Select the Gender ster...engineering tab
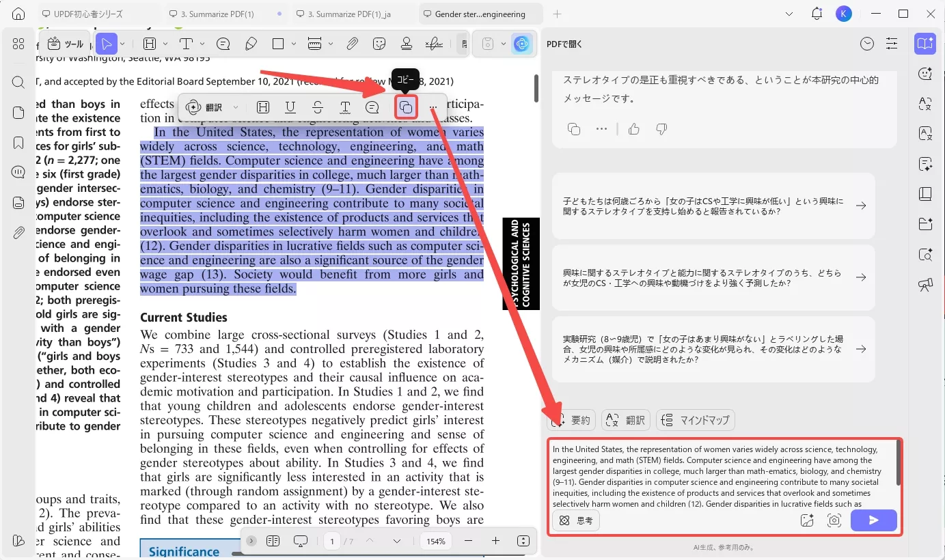The image size is (945, 560). click(480, 14)
